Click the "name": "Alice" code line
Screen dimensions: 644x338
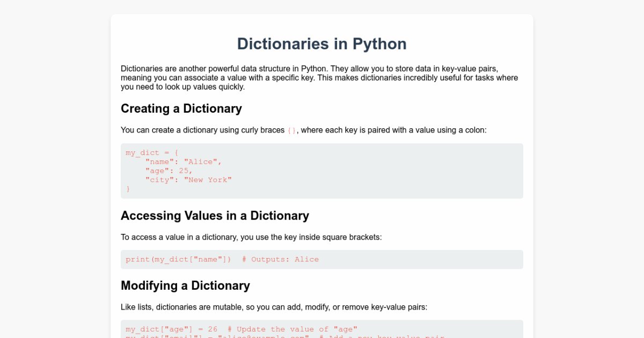click(x=183, y=161)
